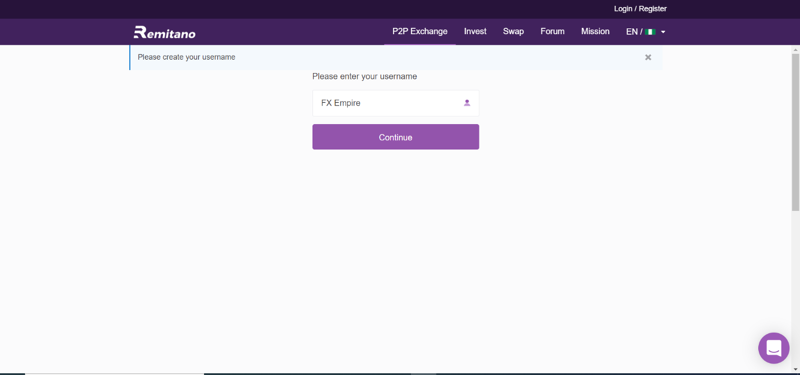Expand the language dropdown arrow
The image size is (800, 375).
[x=663, y=32]
